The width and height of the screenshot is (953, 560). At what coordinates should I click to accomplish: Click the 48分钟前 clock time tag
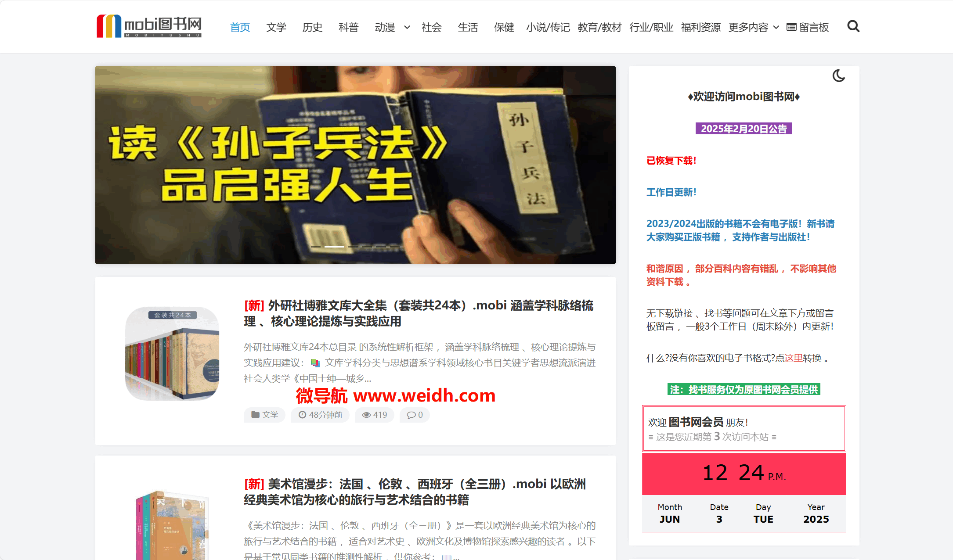tap(320, 415)
